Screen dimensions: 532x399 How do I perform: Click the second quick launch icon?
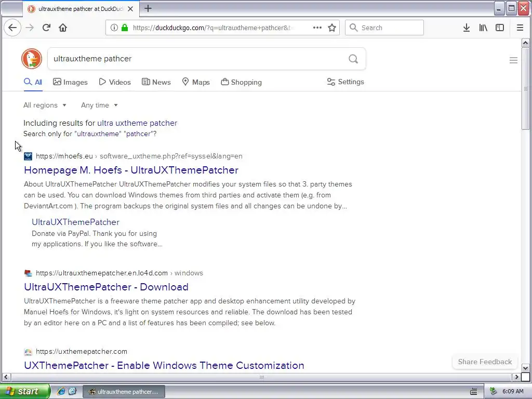point(72,391)
